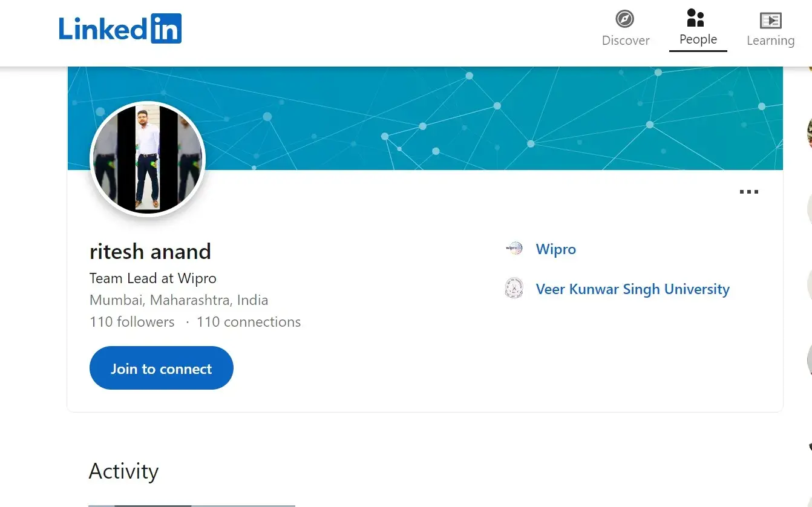This screenshot has height=507, width=812.
Task: Click the profile name ritesh anand
Action: click(150, 251)
